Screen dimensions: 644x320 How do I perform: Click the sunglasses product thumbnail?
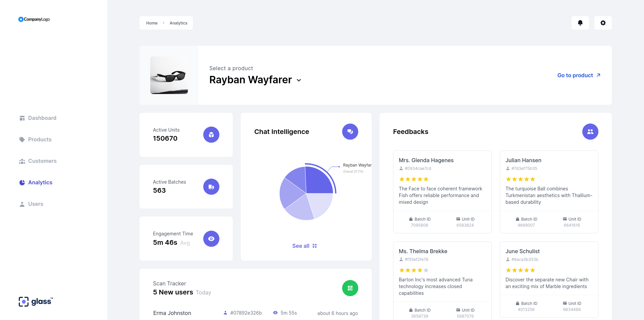(x=169, y=75)
